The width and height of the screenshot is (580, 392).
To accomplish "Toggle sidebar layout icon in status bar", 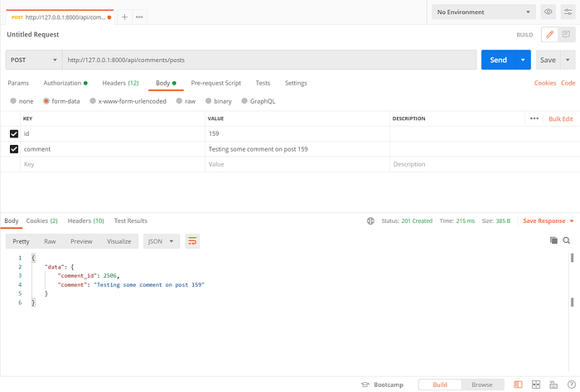I will pyautogui.click(x=518, y=385).
